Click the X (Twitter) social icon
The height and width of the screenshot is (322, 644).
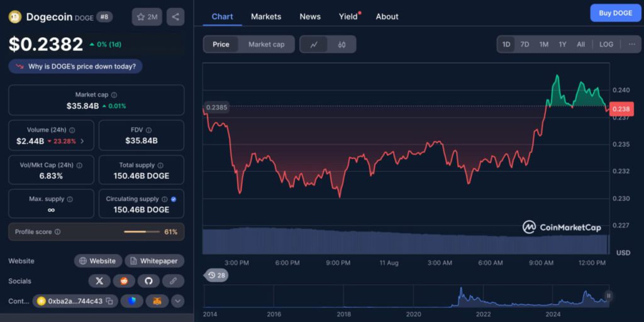[x=99, y=281]
